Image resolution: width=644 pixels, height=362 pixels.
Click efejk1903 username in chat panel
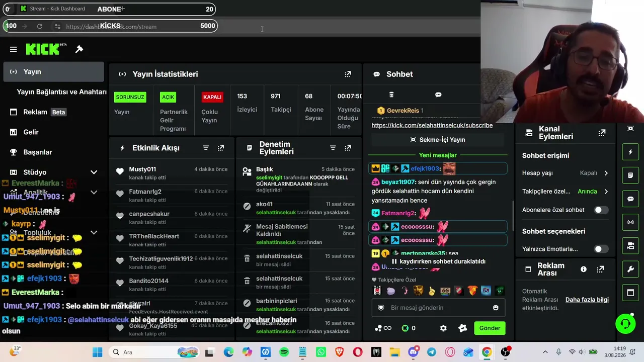(425, 169)
